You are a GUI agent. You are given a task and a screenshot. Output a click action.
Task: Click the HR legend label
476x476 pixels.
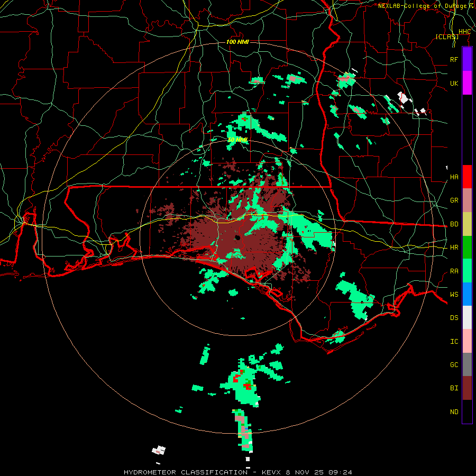click(454, 248)
